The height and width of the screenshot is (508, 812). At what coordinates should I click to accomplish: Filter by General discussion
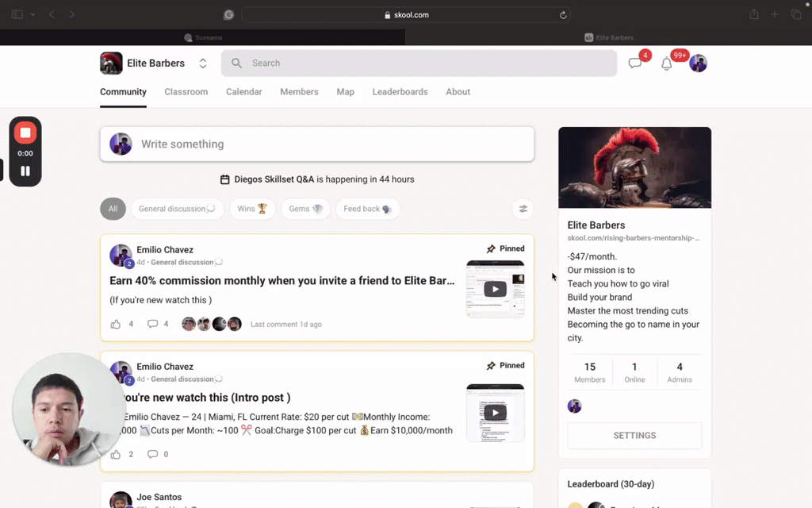click(177, 209)
